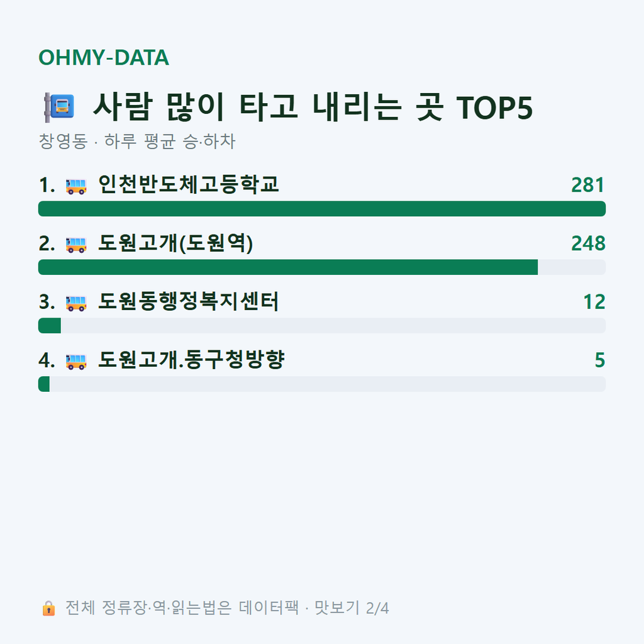Select the 도원고개(도원역) stop name

coord(175,243)
